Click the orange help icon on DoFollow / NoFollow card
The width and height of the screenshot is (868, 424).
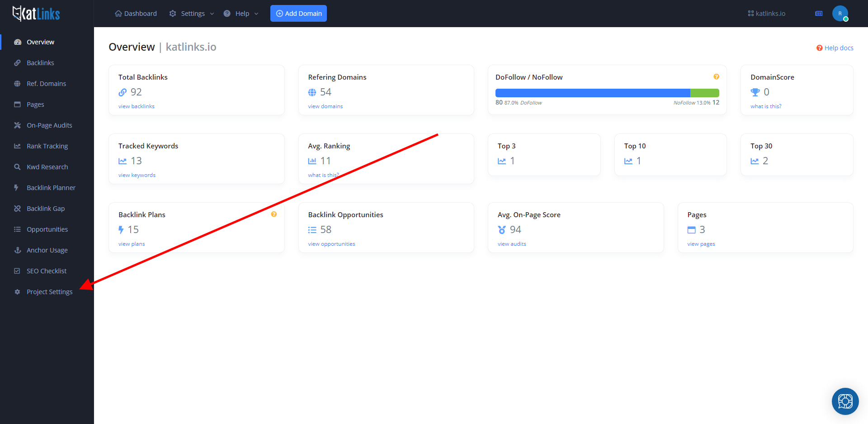[716, 77]
